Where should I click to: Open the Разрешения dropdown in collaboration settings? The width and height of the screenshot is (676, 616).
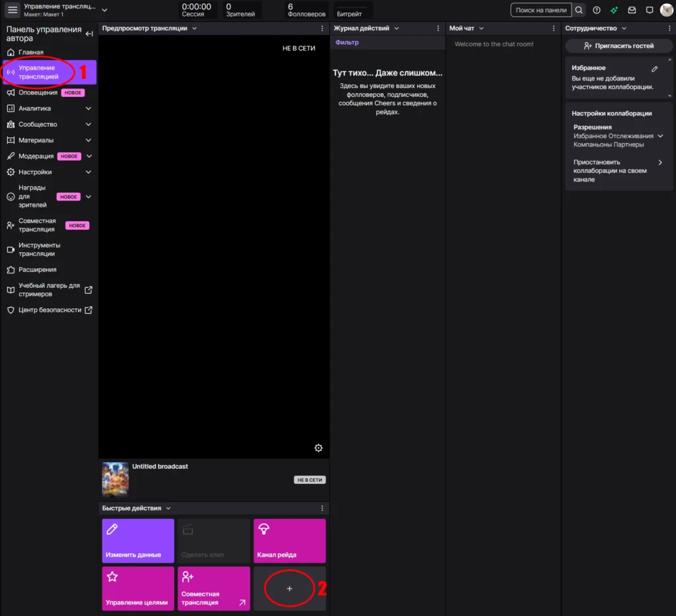coord(660,136)
